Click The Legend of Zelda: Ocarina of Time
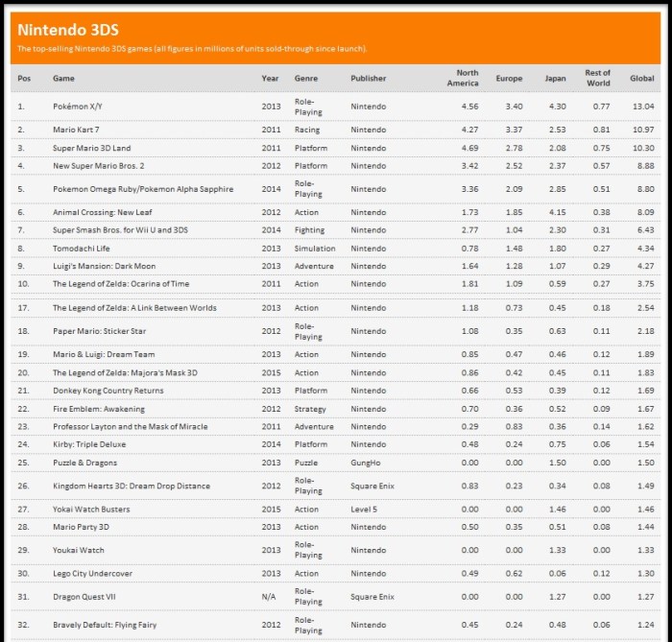Screen dimensions: 672x642 click(x=121, y=283)
